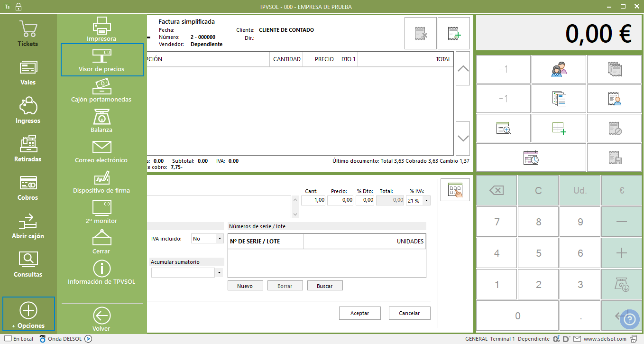Image resolution: width=644 pixels, height=344 pixels.
Task: Expand the IVA incluido dropdown
Action: 219,239
